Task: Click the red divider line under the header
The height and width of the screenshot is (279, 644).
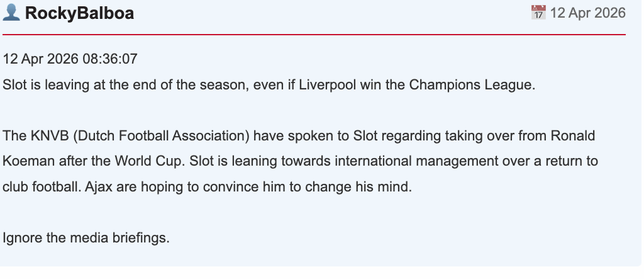Action: click(x=314, y=34)
